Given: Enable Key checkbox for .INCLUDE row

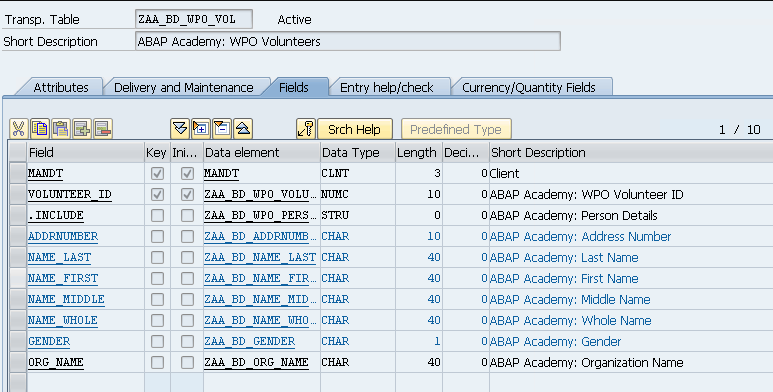Looking at the screenshot, I should tap(157, 215).
